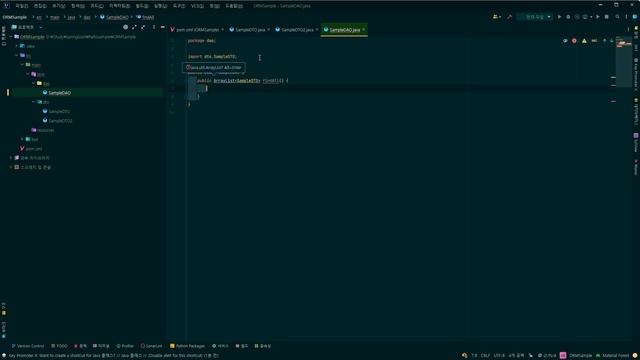640x360 pixels.
Task: Close the SampleDAO.java editor tab
Action: (364, 29)
